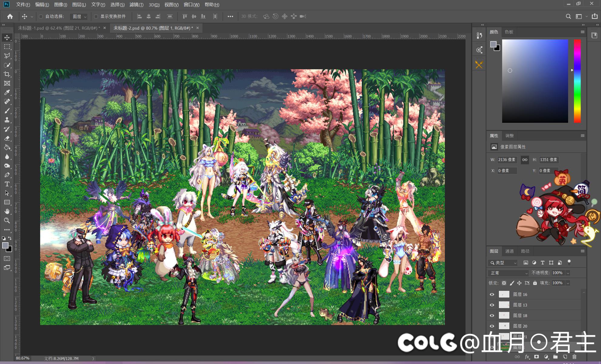The height and width of the screenshot is (364, 601).
Task: Select the Path Selection tool
Action: point(7,193)
